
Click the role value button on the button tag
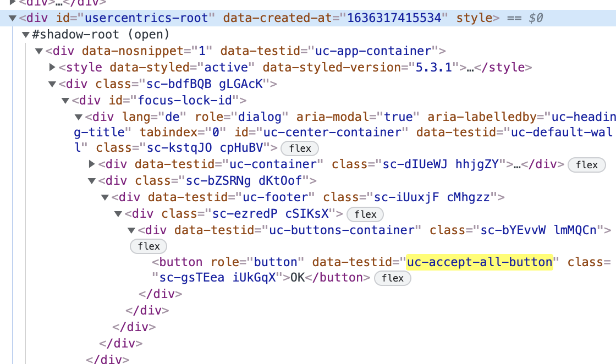(x=276, y=262)
